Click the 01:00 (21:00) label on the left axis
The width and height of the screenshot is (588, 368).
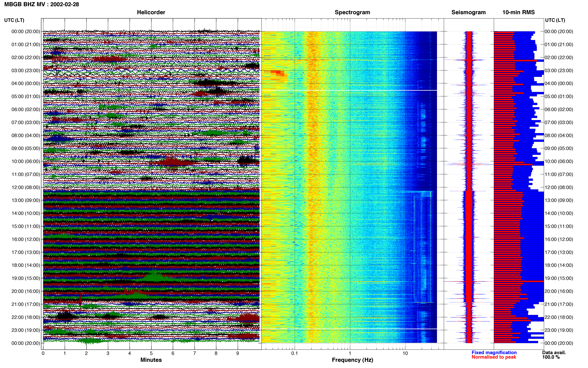click(x=26, y=45)
